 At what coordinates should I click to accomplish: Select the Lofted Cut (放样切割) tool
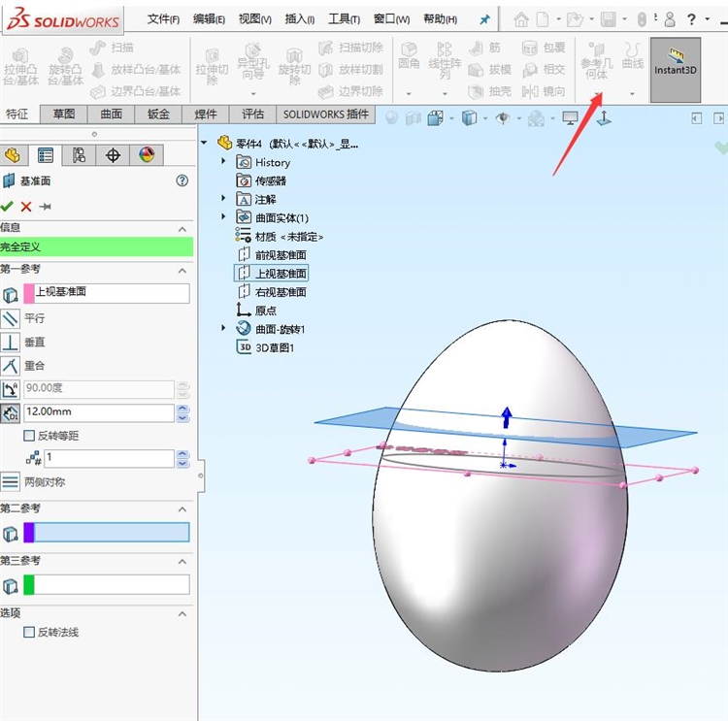click(x=351, y=70)
